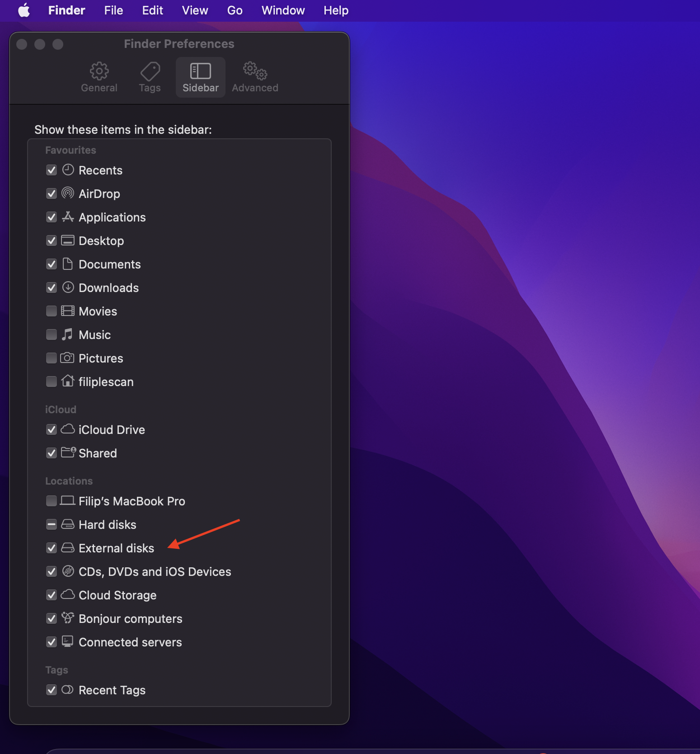700x754 pixels.
Task: Click the Cloud Storage cloud icon
Action: point(68,594)
